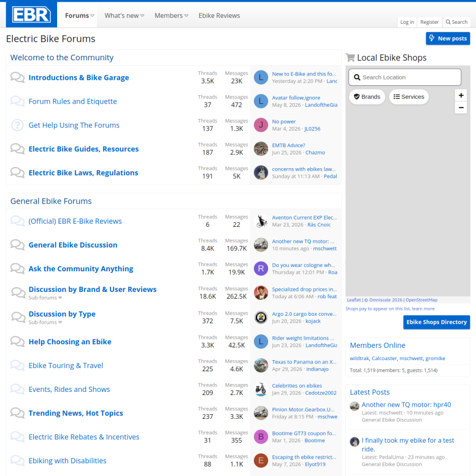The height and width of the screenshot is (476, 476).
Task: Open member gromike profile
Action: [x=435, y=358]
